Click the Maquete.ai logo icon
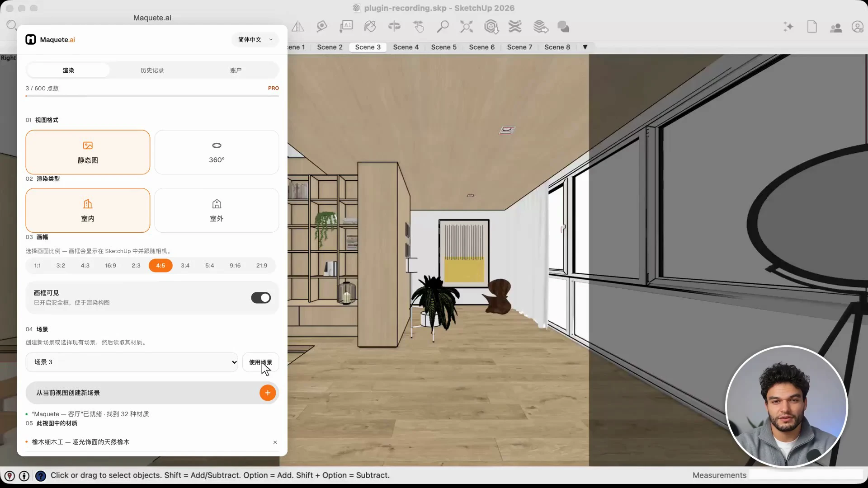The height and width of the screenshot is (488, 868). click(30, 40)
